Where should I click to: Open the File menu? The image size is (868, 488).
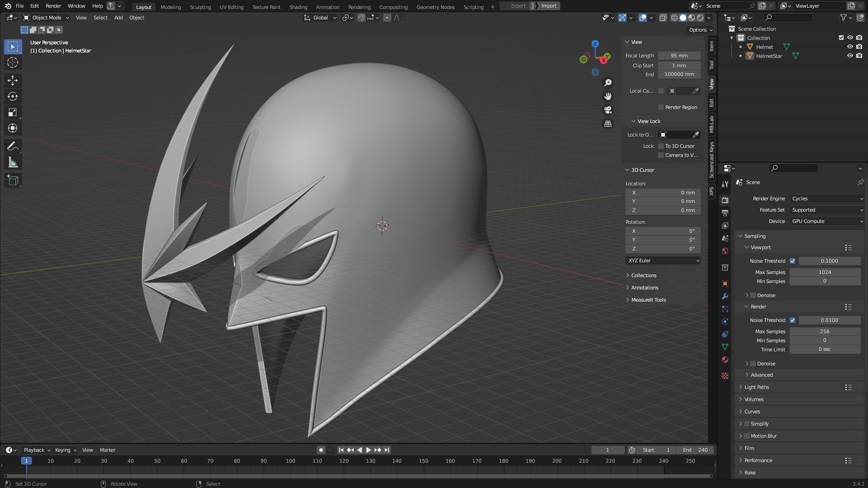tap(19, 6)
